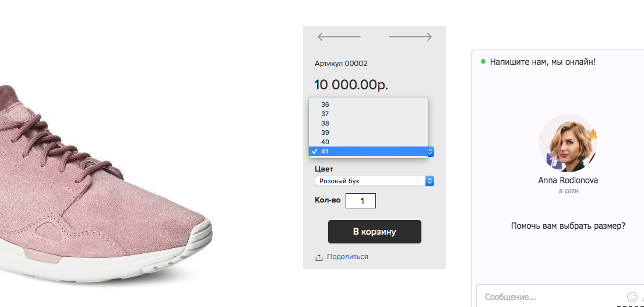The height and width of the screenshot is (307, 644).
Task: Click the Кол-во quantity field
Action: (x=361, y=201)
